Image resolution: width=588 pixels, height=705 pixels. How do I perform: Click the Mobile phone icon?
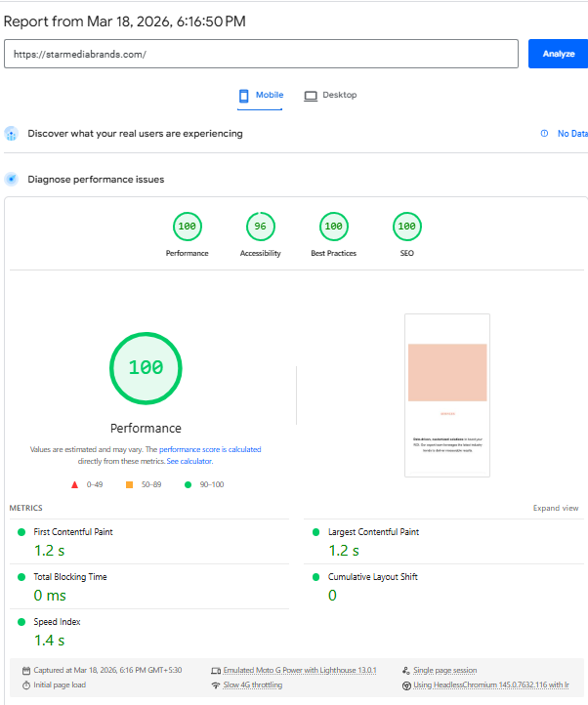coord(244,96)
